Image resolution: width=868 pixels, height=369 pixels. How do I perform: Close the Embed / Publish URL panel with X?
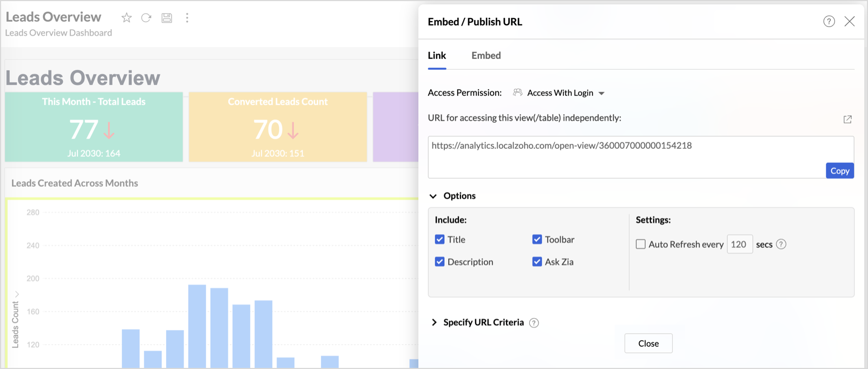tap(850, 22)
